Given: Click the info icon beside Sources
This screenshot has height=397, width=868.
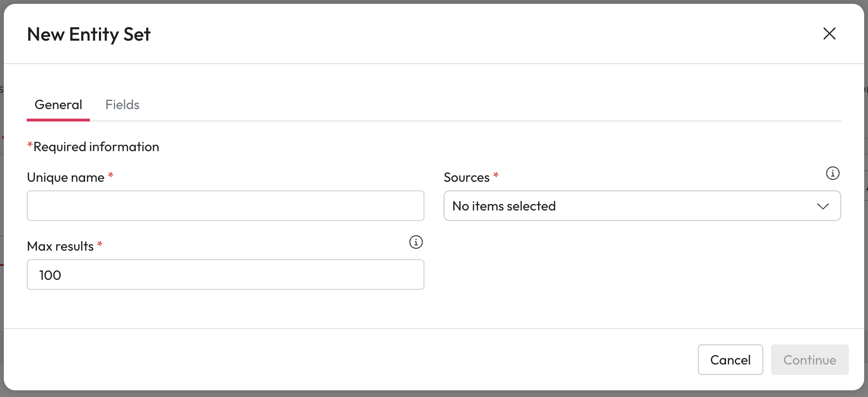Looking at the screenshot, I should [x=833, y=173].
